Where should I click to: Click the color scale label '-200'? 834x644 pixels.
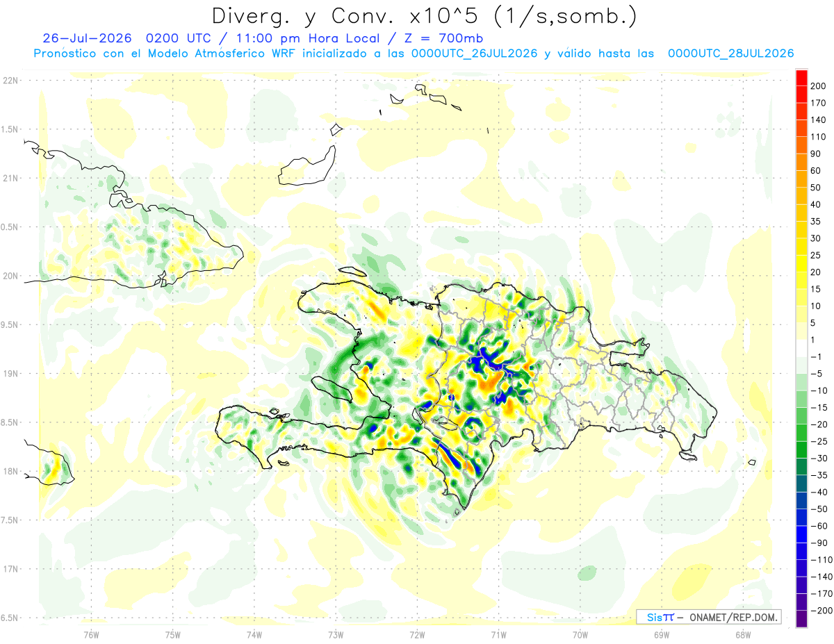point(821,611)
